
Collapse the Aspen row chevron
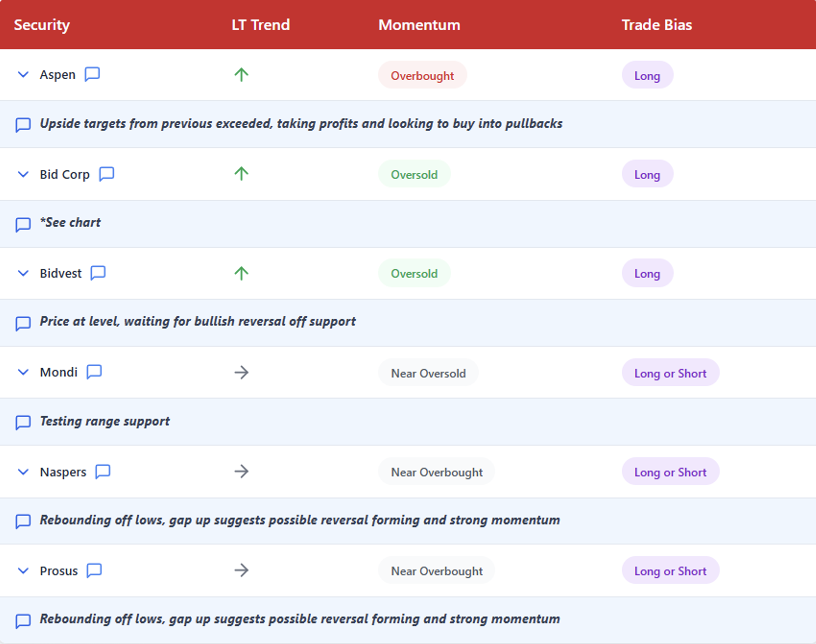[23, 75]
